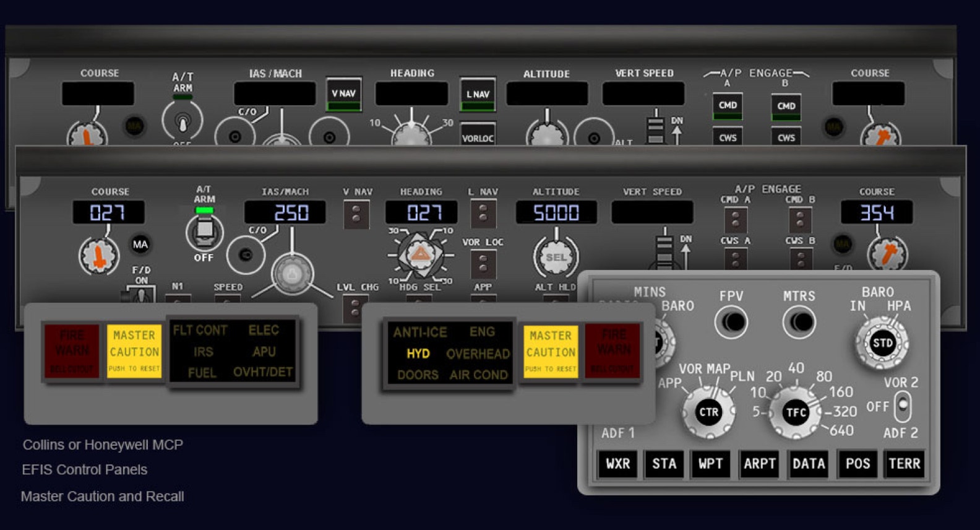The height and width of the screenshot is (530, 980).
Task: Click the 5000 altitude display
Action: pos(556,212)
